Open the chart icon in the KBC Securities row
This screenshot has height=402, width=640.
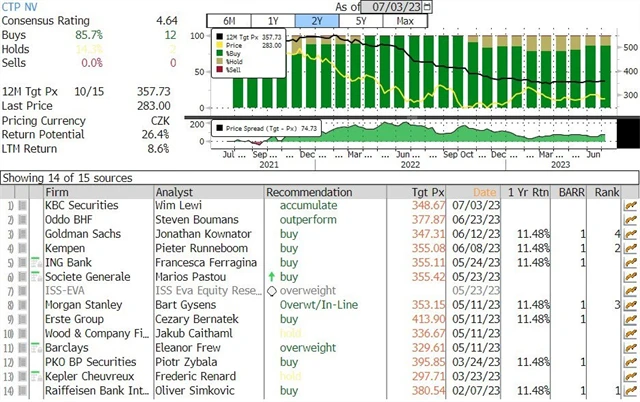(x=631, y=206)
